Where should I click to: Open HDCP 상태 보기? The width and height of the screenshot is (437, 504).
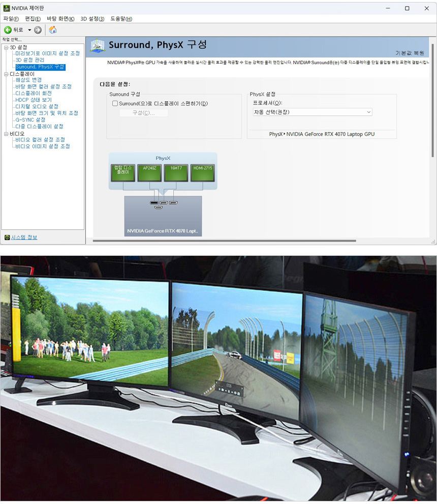point(34,100)
